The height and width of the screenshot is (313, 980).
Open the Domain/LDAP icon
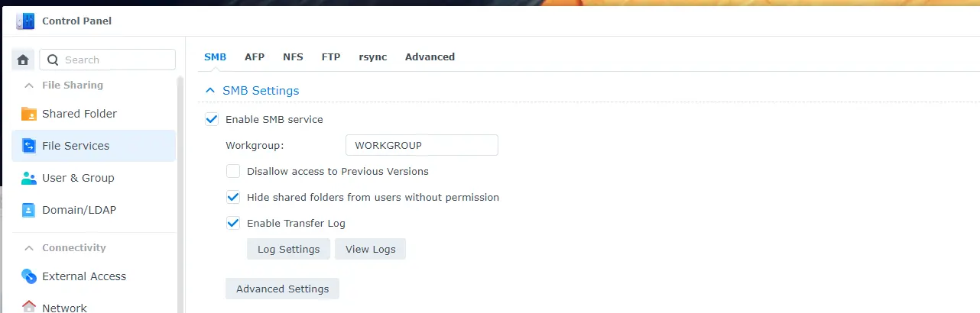(29, 210)
